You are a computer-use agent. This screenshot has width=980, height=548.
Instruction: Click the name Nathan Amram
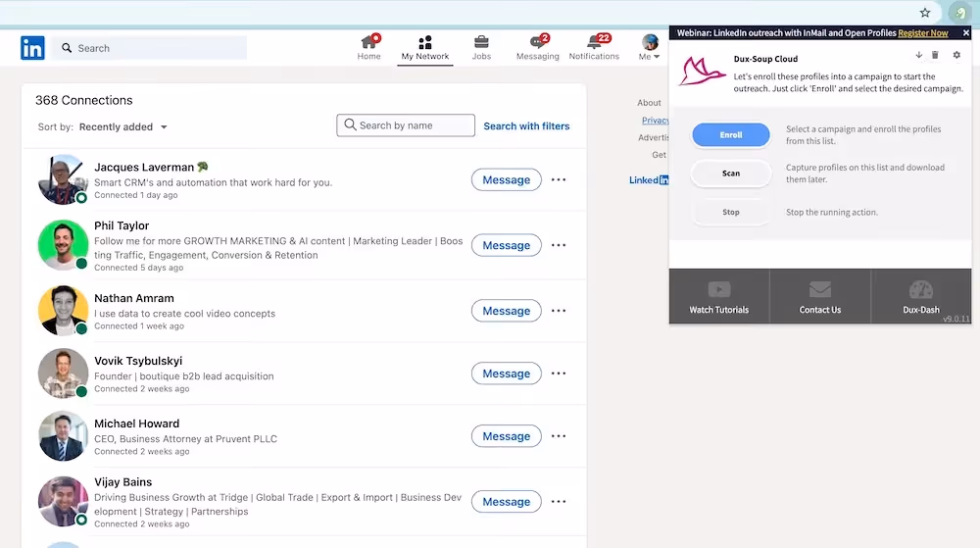tap(133, 299)
